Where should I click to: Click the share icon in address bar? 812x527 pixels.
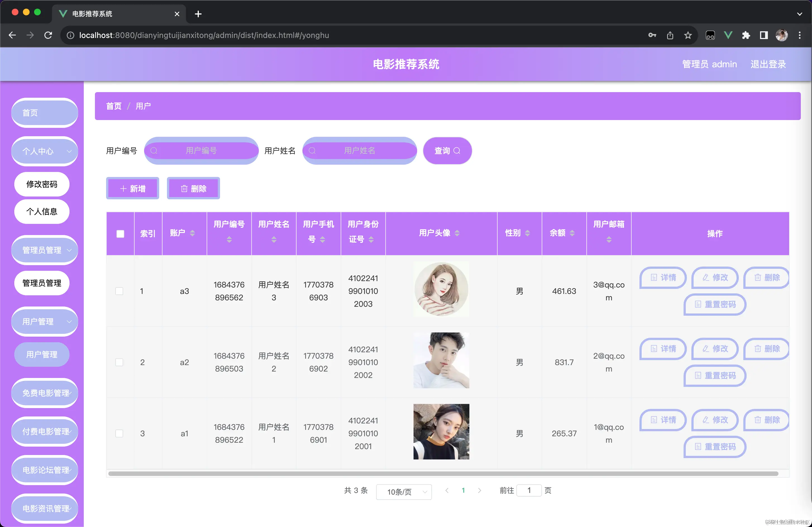click(x=670, y=35)
